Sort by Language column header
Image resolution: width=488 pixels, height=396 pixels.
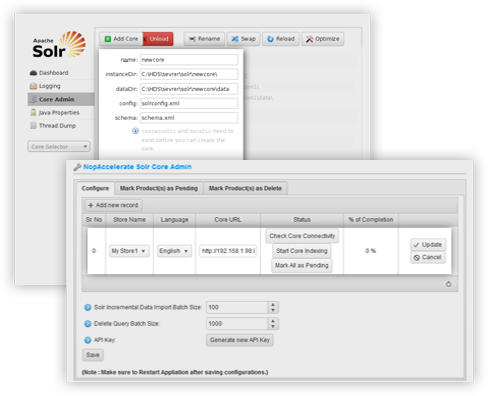[174, 220]
